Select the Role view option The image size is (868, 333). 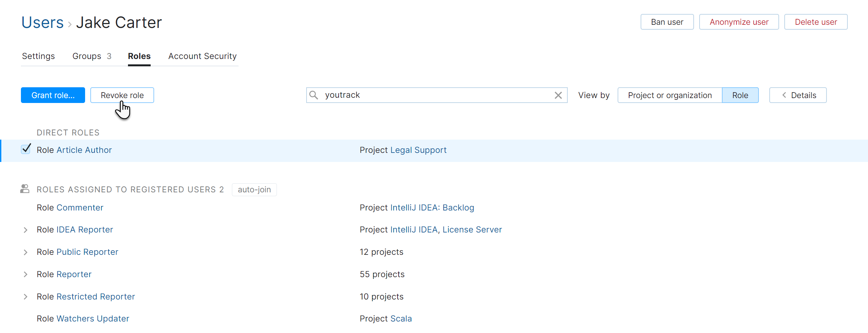coord(740,95)
